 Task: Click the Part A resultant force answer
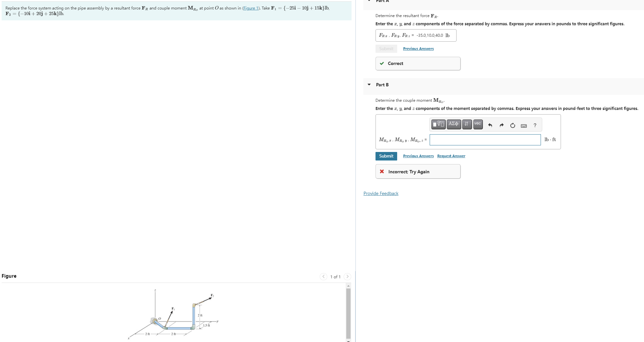coord(416,35)
